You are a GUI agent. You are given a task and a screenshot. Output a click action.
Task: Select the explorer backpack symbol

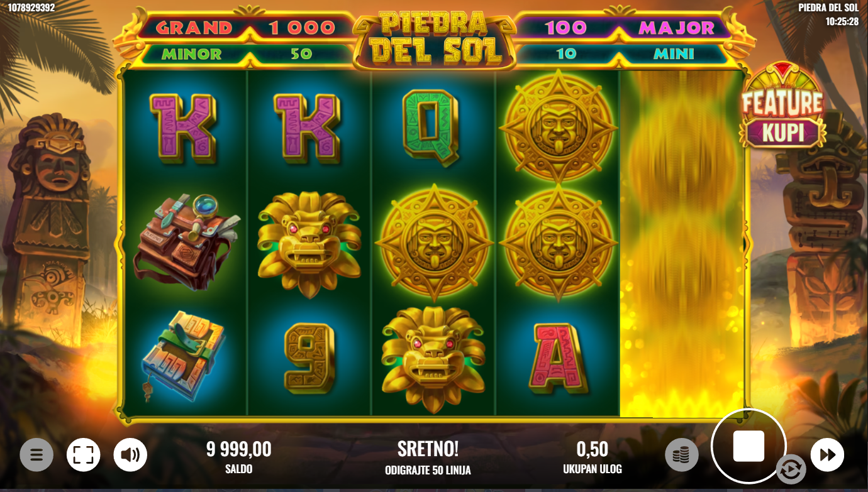pyautogui.click(x=186, y=241)
